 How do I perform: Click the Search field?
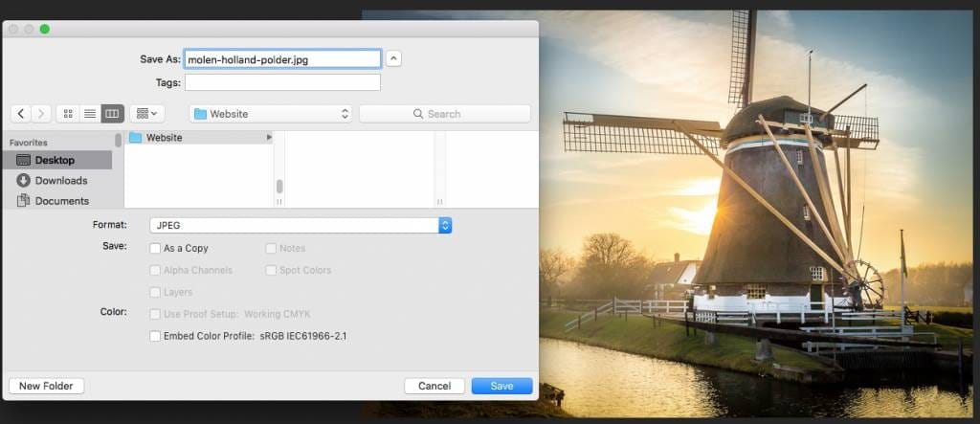point(444,114)
